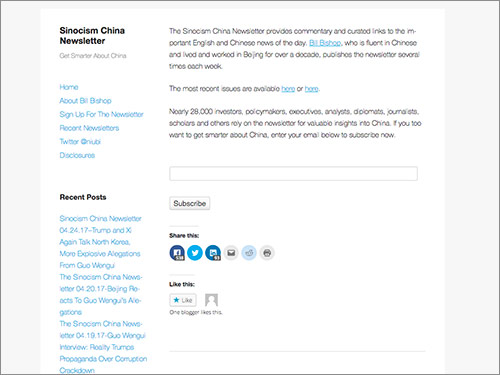This screenshot has height=375, width=500.
Task: Click the 'Share this:' label
Action: pos(184,236)
